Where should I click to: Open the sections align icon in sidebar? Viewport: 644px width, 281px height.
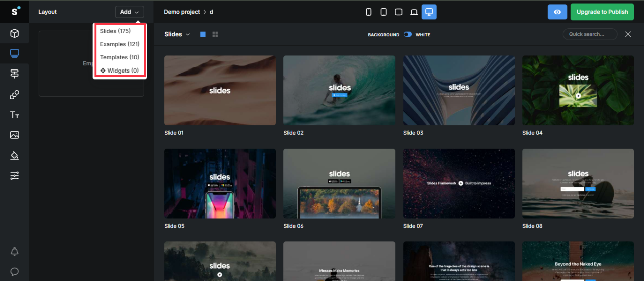(14, 74)
